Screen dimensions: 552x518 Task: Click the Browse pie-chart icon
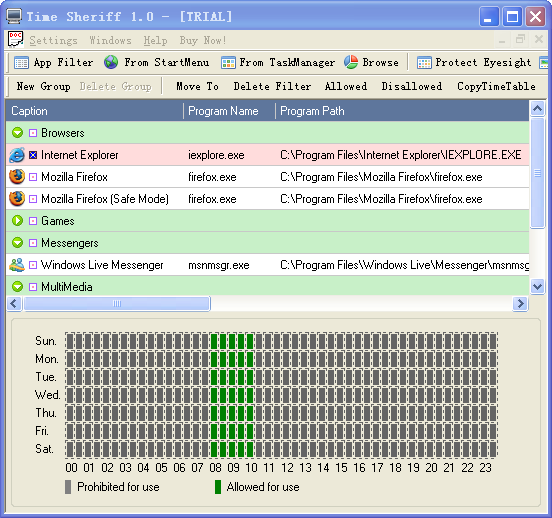tap(351, 62)
